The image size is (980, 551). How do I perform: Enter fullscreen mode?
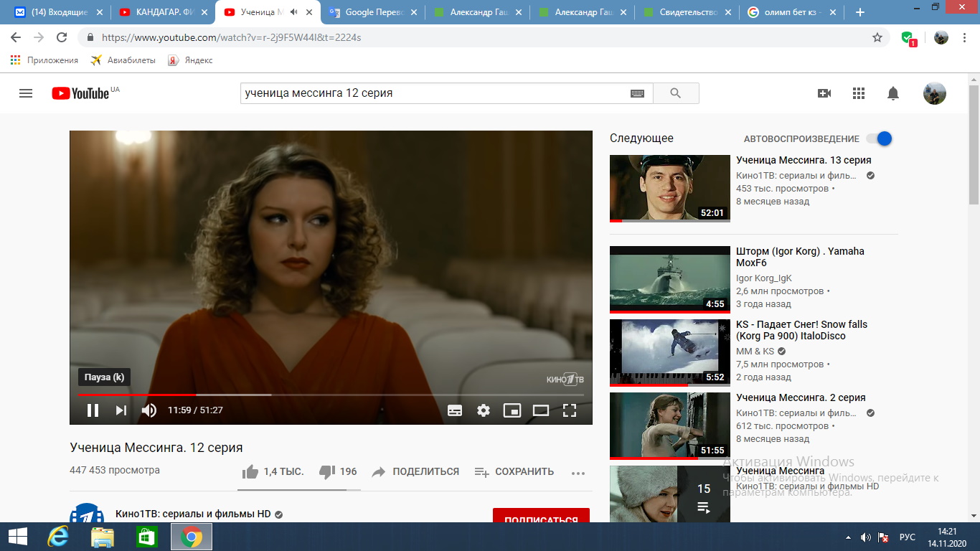click(570, 410)
